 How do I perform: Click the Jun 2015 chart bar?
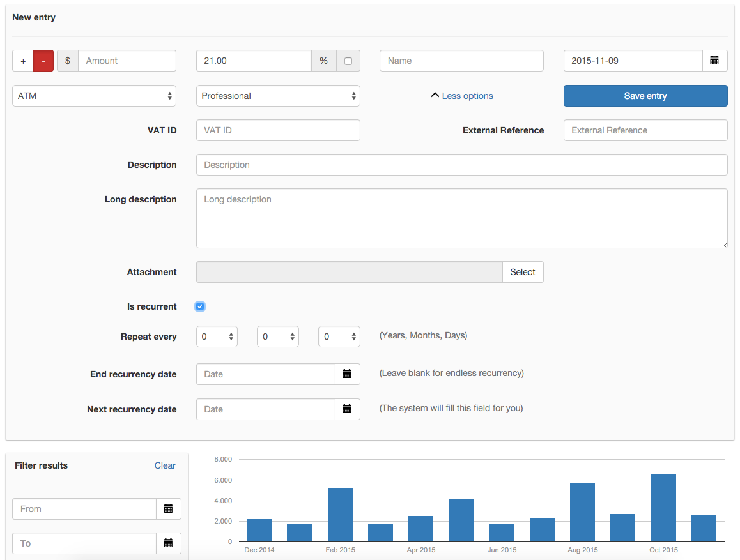pos(502,533)
